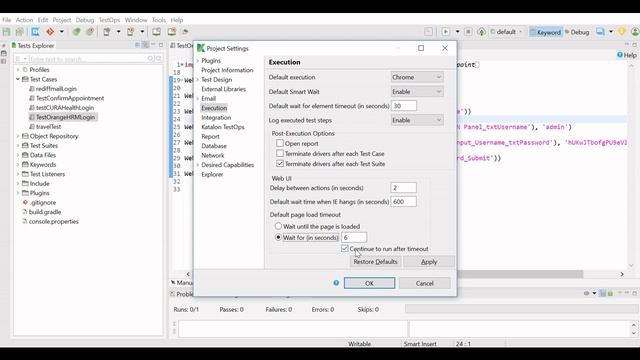640x360 pixels.
Task: Click the upload to TestOps icon
Action: [x=481, y=32]
